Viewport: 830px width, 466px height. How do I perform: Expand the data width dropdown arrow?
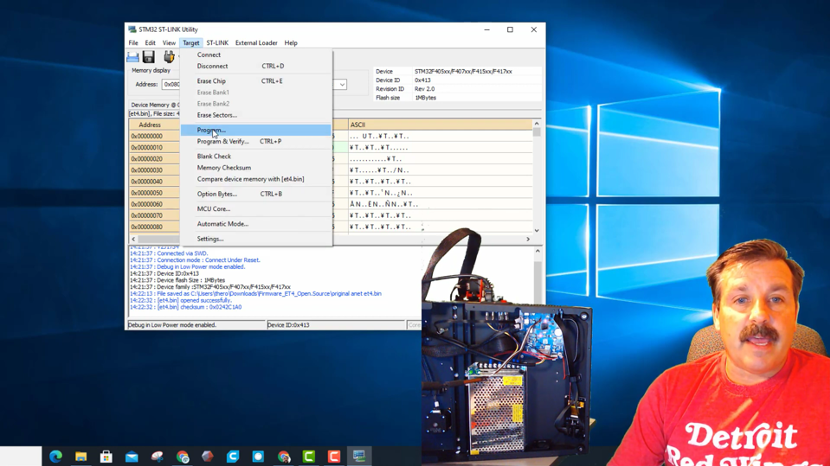[342, 85]
